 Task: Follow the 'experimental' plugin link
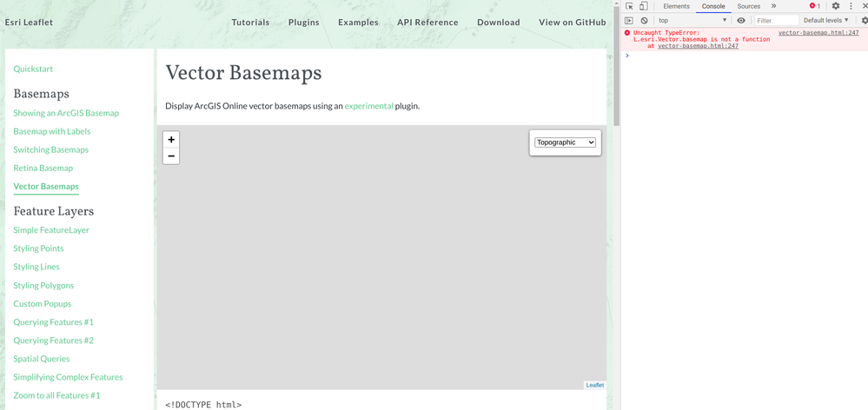[368, 106]
